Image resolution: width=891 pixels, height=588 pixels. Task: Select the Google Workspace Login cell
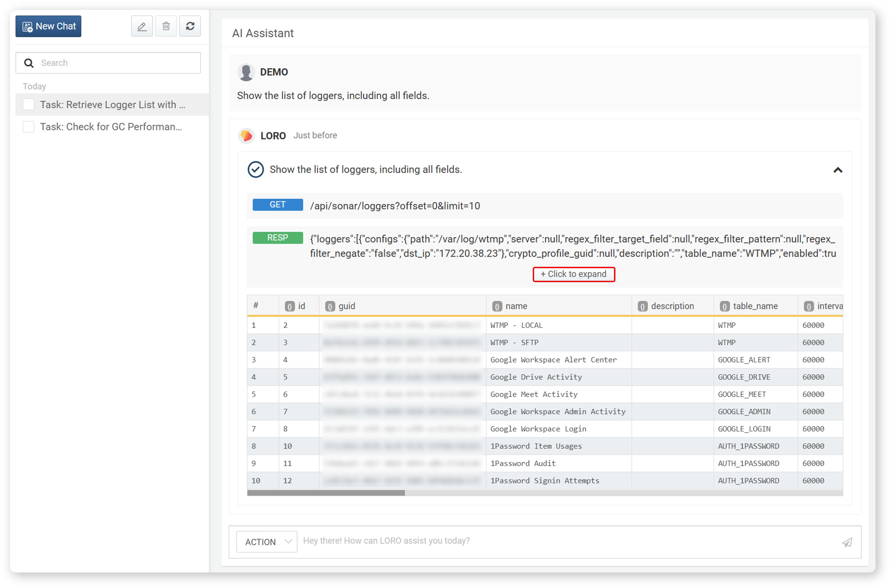559,429
